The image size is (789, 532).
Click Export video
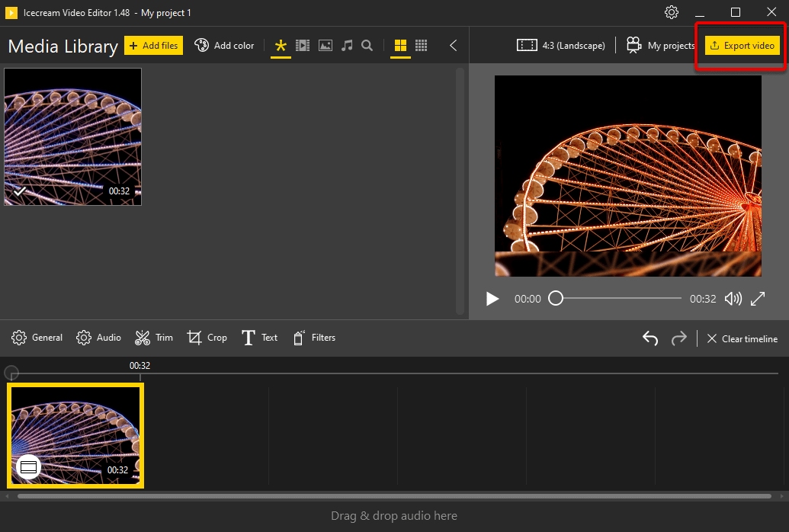point(742,45)
